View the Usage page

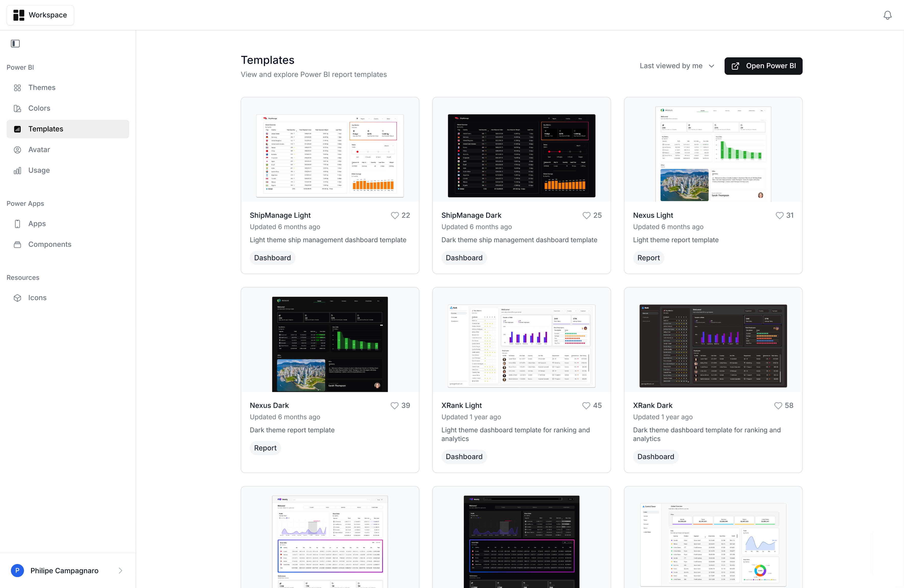[39, 170]
